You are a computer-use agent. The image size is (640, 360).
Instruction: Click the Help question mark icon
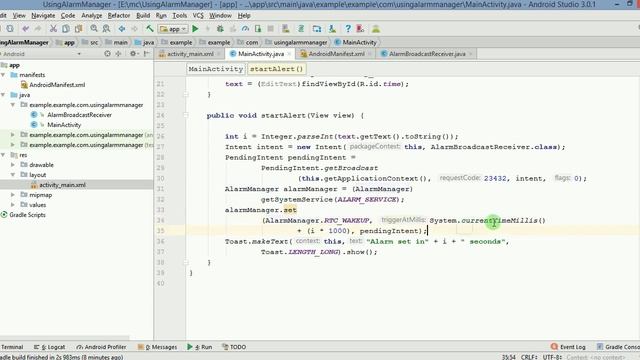point(348,29)
